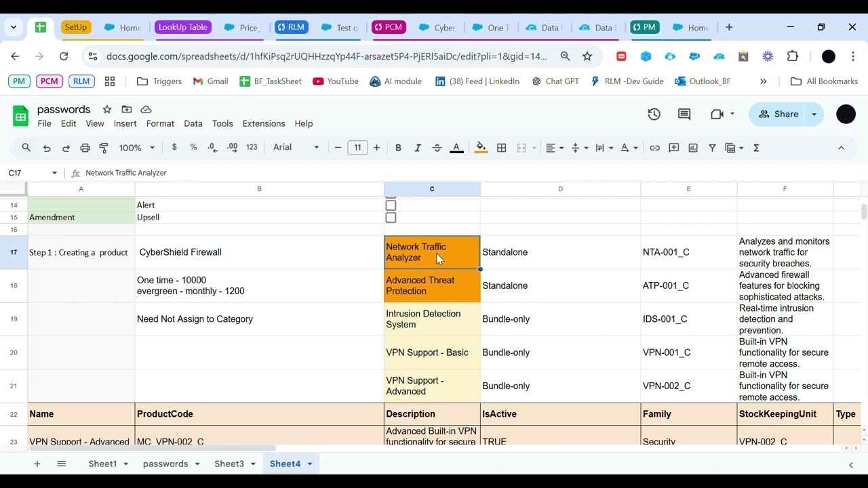Add a new sheet with plus button

(x=37, y=464)
